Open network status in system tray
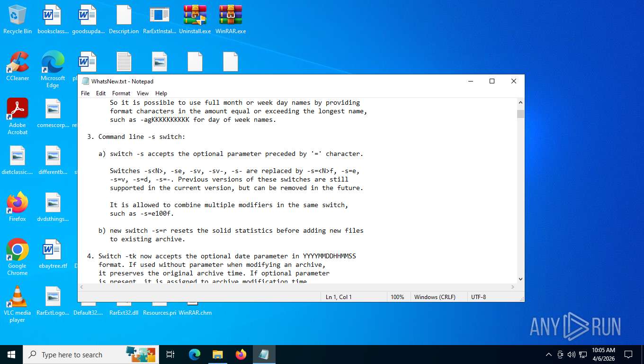The width and height of the screenshot is (644, 364). click(583, 355)
